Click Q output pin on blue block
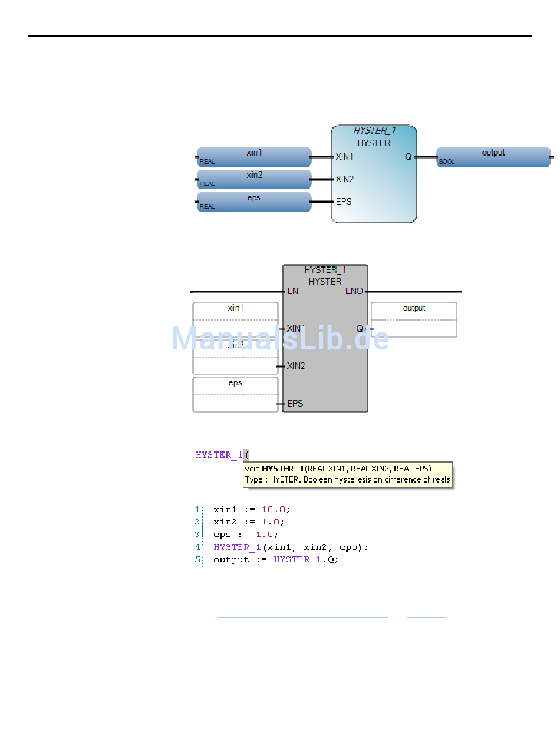 [409, 157]
